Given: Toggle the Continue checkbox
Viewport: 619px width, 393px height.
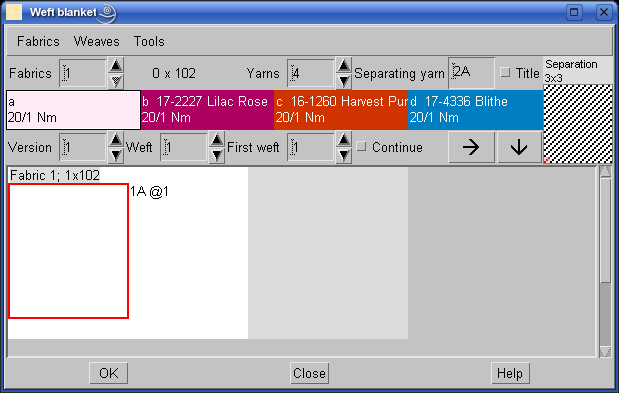Looking at the screenshot, I should (x=361, y=147).
